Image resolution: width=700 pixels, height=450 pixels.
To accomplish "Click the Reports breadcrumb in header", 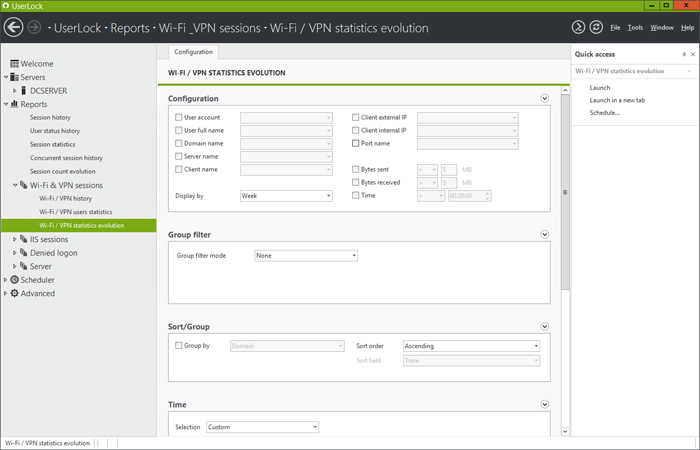I will [x=130, y=28].
